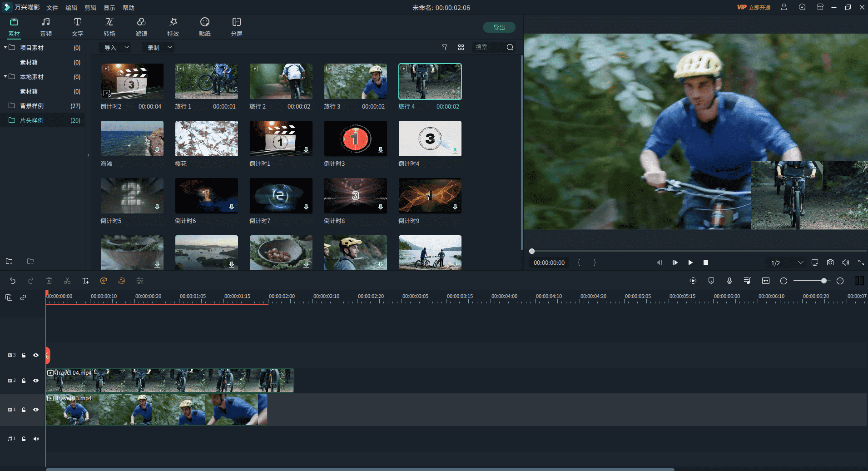Select the 樱花 cherry blossom thumbnail
The image size is (868, 471).
(x=207, y=139)
